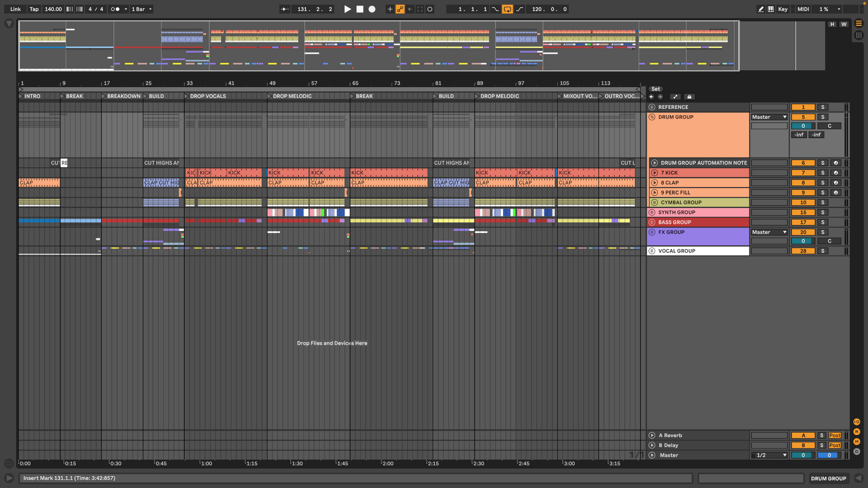Unfold the REFERENCE group track
The image size is (868, 488).
[x=652, y=107]
